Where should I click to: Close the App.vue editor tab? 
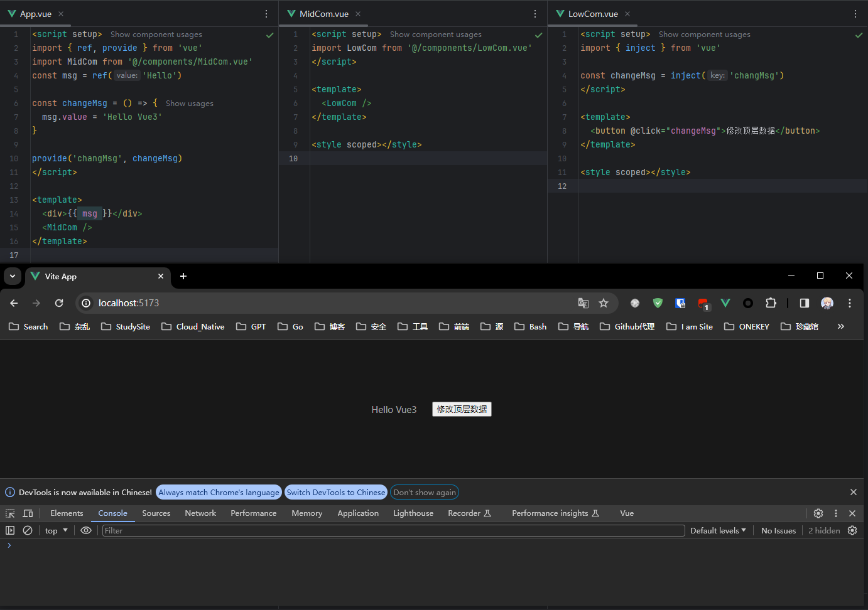point(61,14)
